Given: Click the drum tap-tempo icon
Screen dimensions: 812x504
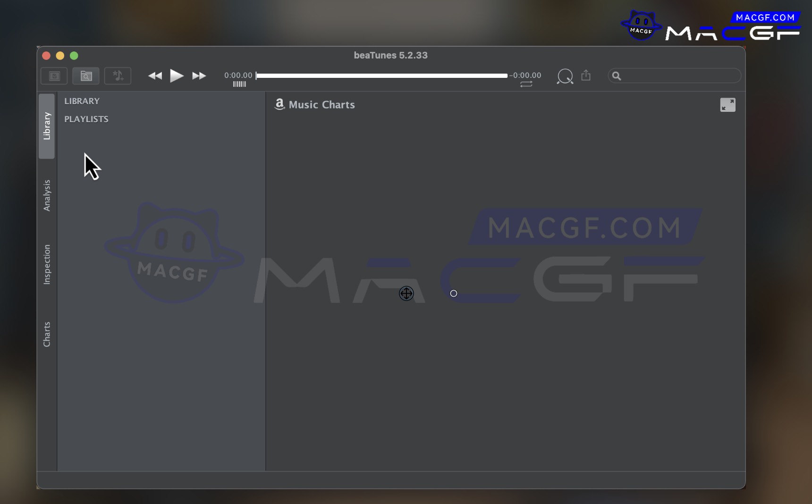Looking at the screenshot, I should [x=565, y=76].
